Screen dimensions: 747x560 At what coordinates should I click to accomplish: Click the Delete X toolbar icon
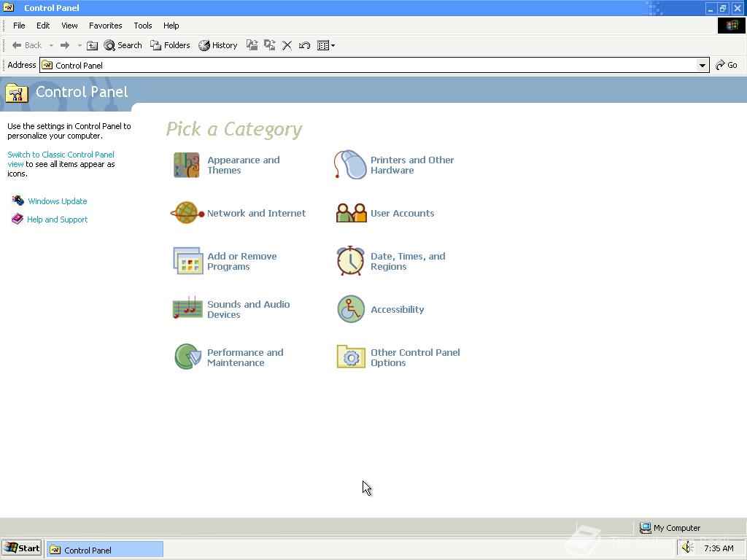tap(287, 45)
